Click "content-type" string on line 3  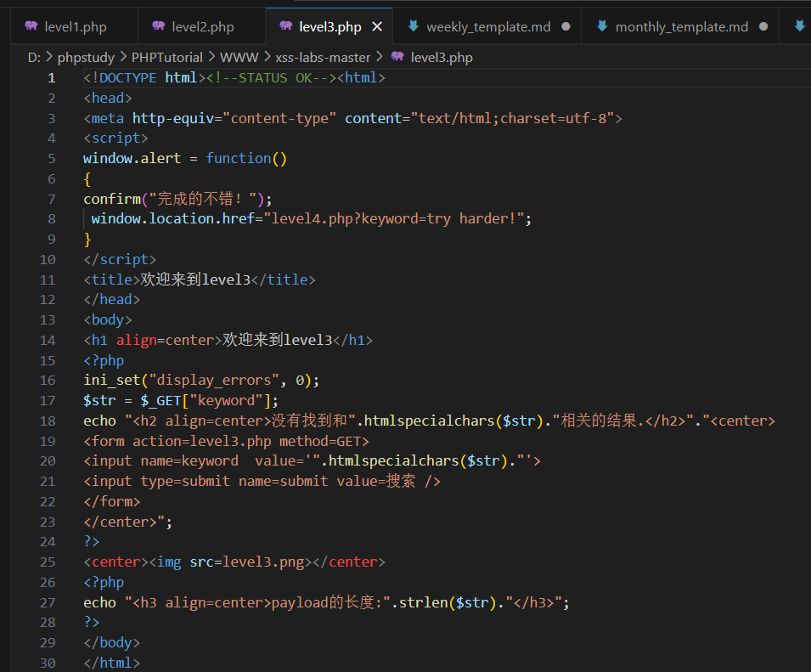[x=279, y=118]
